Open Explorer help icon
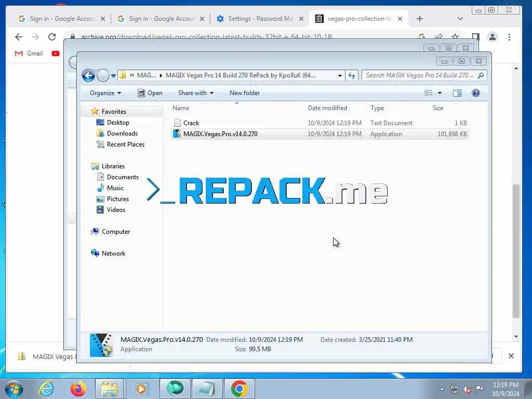This screenshot has height=399, width=532. tap(476, 93)
